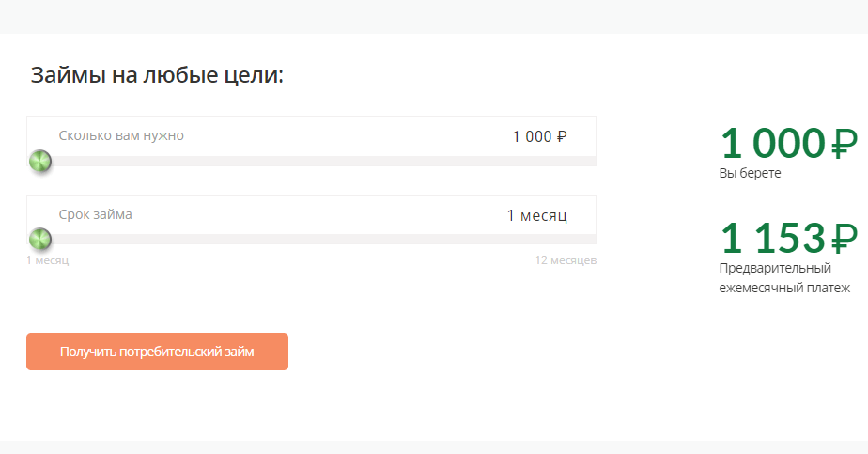Click the 'Срок займа' label
Image resolution: width=868 pixels, height=454 pixels.
(95, 214)
